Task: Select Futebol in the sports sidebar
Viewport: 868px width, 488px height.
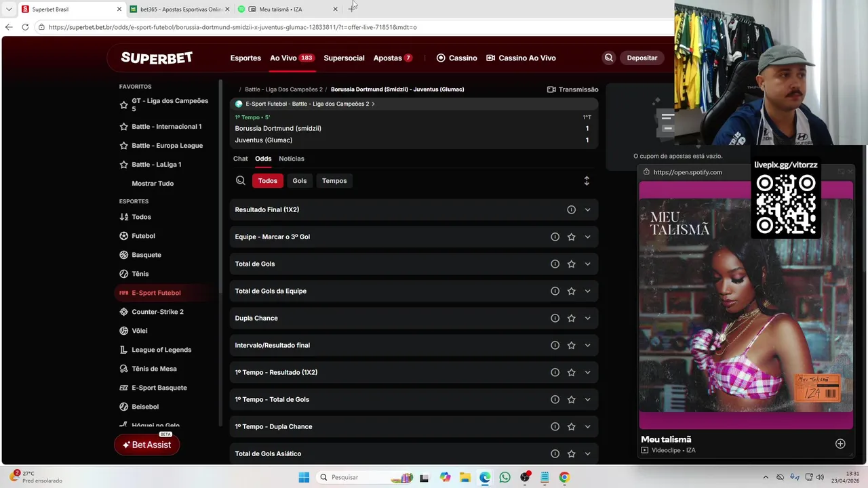Action: (143, 236)
